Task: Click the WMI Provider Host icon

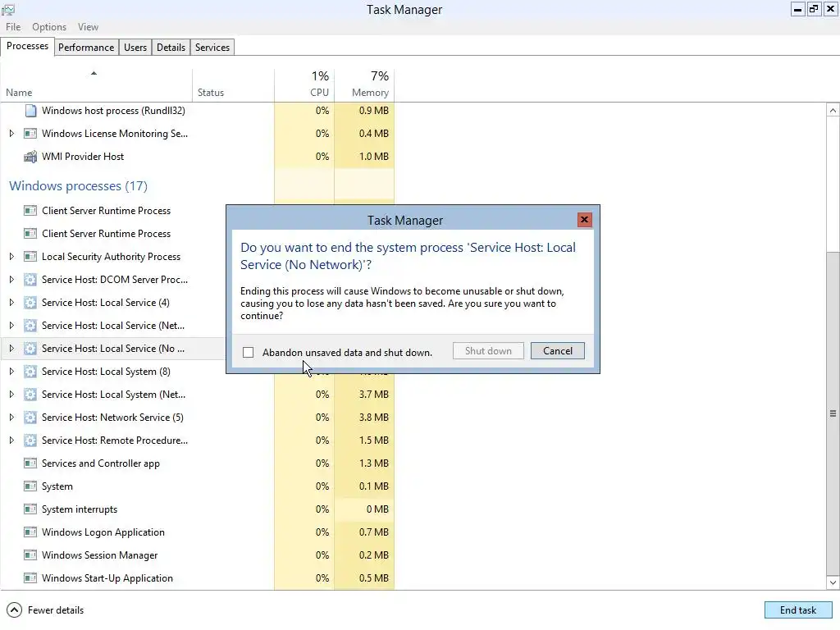Action: 30,157
